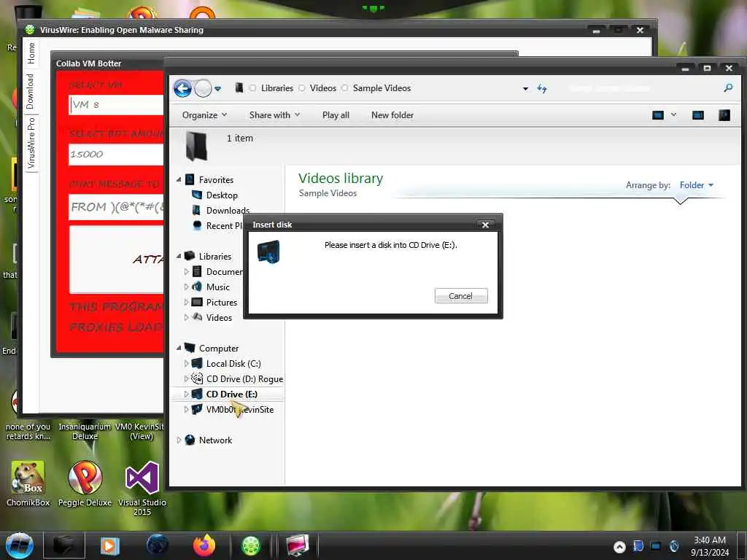The height and width of the screenshot is (560, 747).
Task: Refresh the Explorer folder view
Action: (542, 88)
